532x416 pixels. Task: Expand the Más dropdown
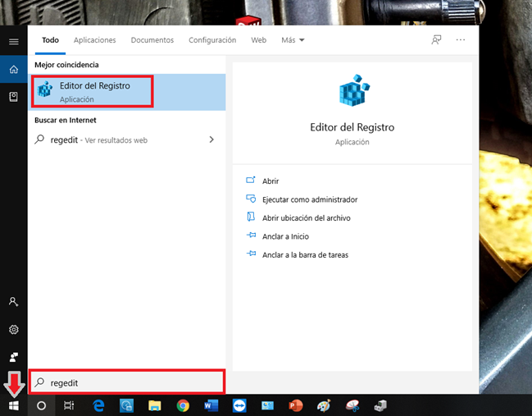(293, 40)
